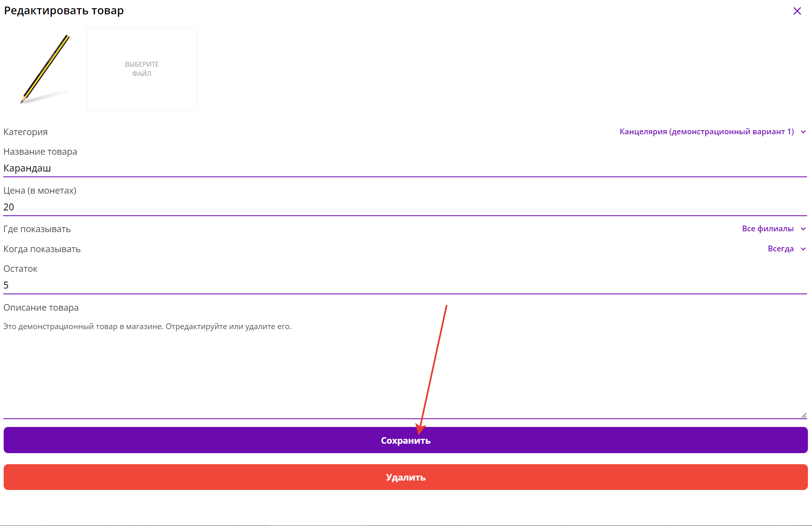This screenshot has height=526, width=812.
Task: Open the 'Всегда' schedule dropdown
Action: pyautogui.click(x=780, y=249)
